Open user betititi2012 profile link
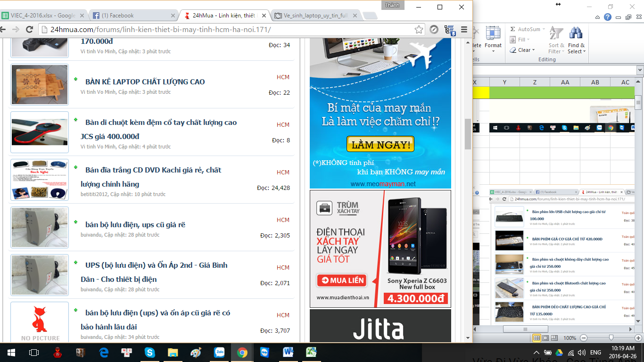644x362 pixels. (94, 194)
